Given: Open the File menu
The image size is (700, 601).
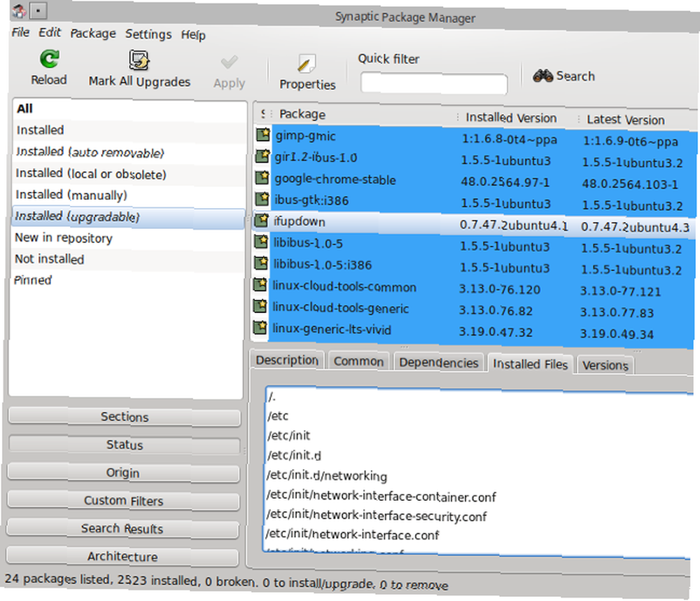Looking at the screenshot, I should pos(20,32).
